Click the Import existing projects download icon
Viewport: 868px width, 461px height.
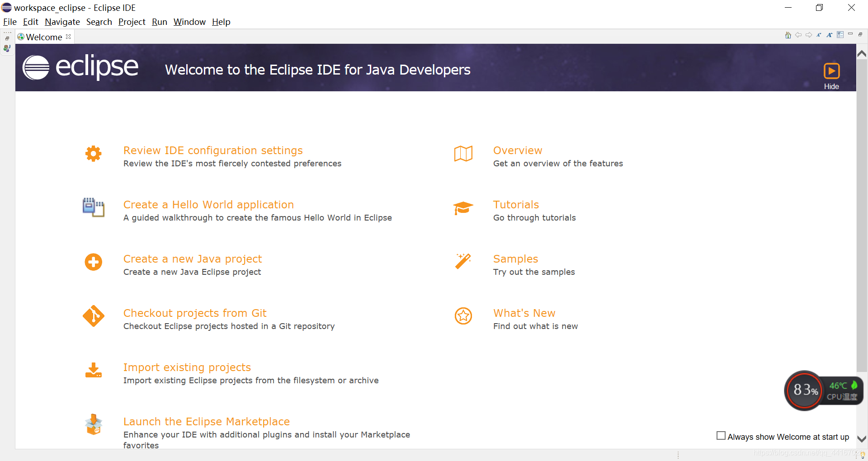94,370
